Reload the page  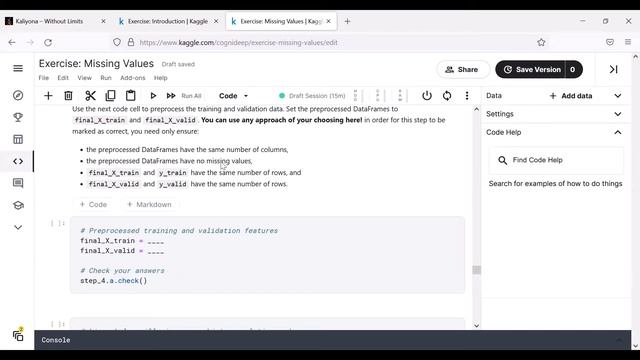click(48, 42)
